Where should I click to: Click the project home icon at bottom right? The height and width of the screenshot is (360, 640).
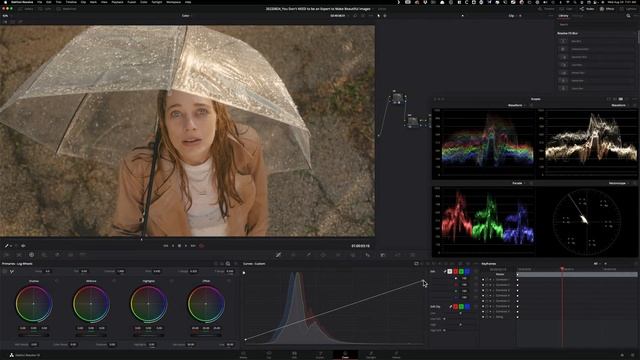(622, 356)
